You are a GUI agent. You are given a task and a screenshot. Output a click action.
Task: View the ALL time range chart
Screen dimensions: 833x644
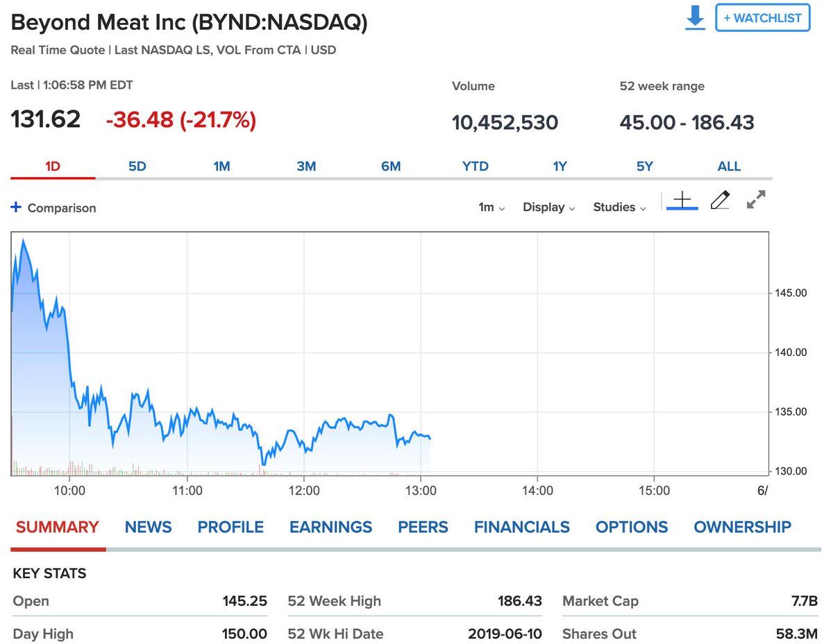coord(729,167)
